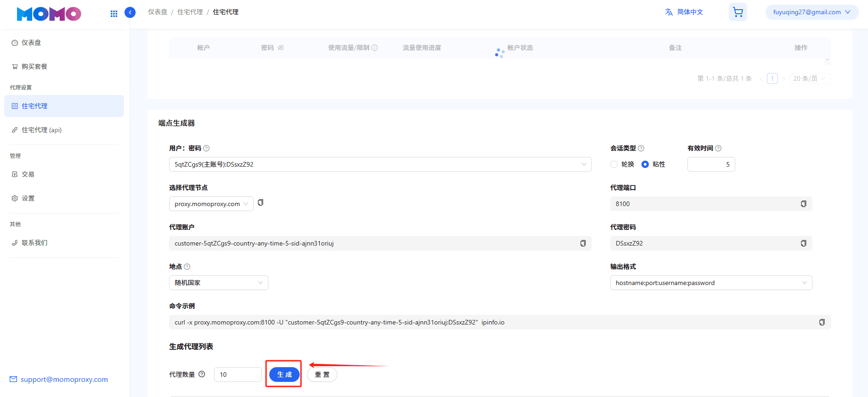
Task: Go to 住宅代理 (api) page
Action: click(x=41, y=130)
